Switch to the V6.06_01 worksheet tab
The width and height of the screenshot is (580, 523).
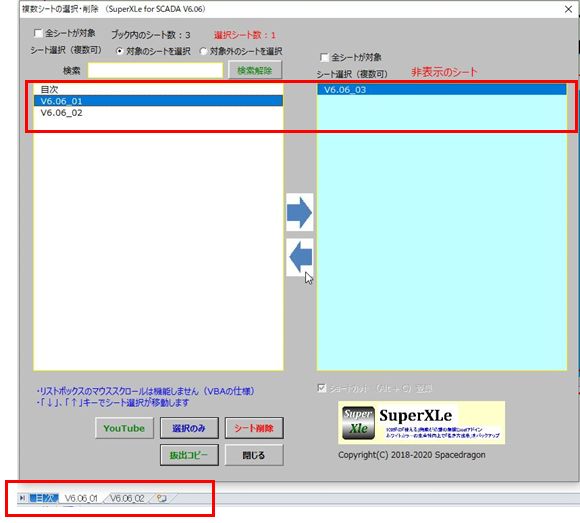[x=81, y=498]
